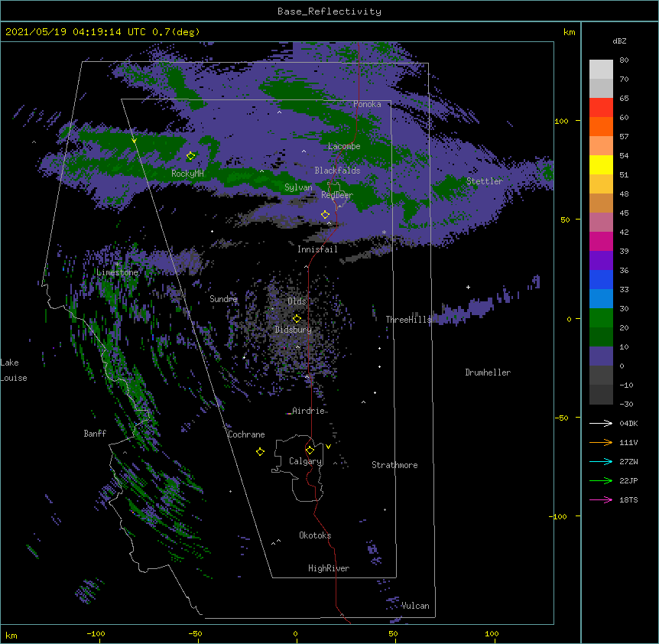Click the -50 tick label on horizontal axis
This screenshot has height=644, width=659.
[195, 634]
